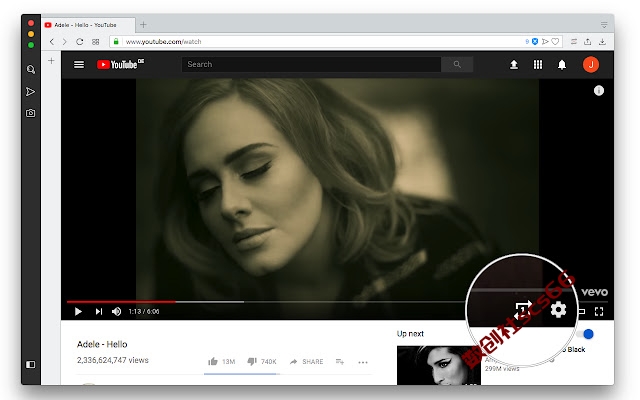This screenshot has width=640, height=400.
Task: Play the video with the play button
Action: (78, 311)
